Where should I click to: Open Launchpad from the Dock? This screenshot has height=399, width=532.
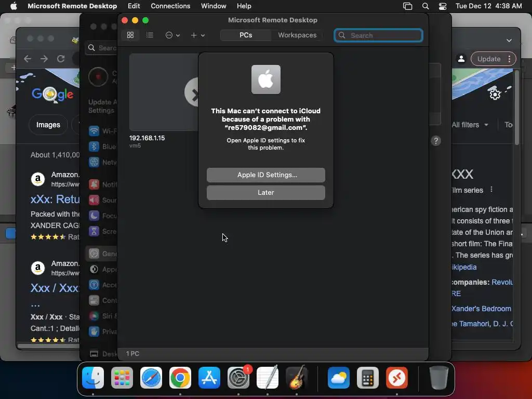(122, 378)
